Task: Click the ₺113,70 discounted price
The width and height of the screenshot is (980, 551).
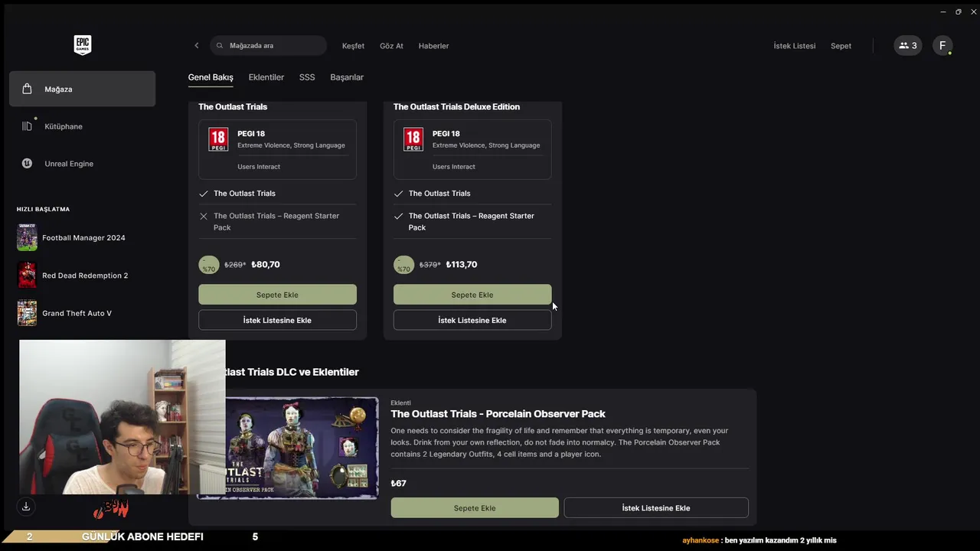Action: 462,265
